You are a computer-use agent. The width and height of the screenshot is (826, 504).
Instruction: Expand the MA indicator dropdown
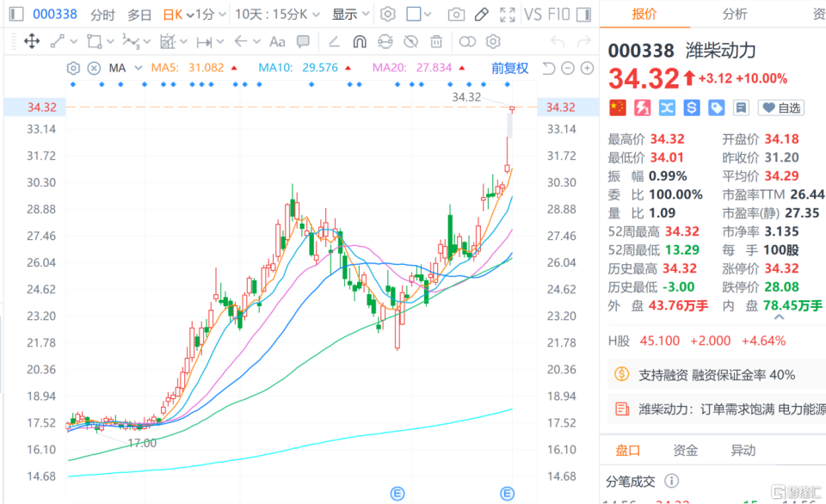click(x=138, y=68)
